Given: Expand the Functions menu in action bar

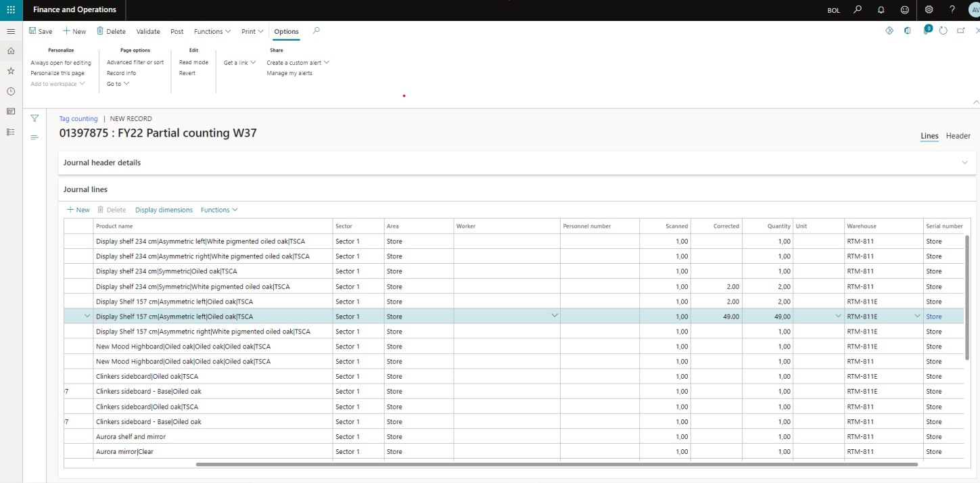Looking at the screenshot, I should pos(212,32).
